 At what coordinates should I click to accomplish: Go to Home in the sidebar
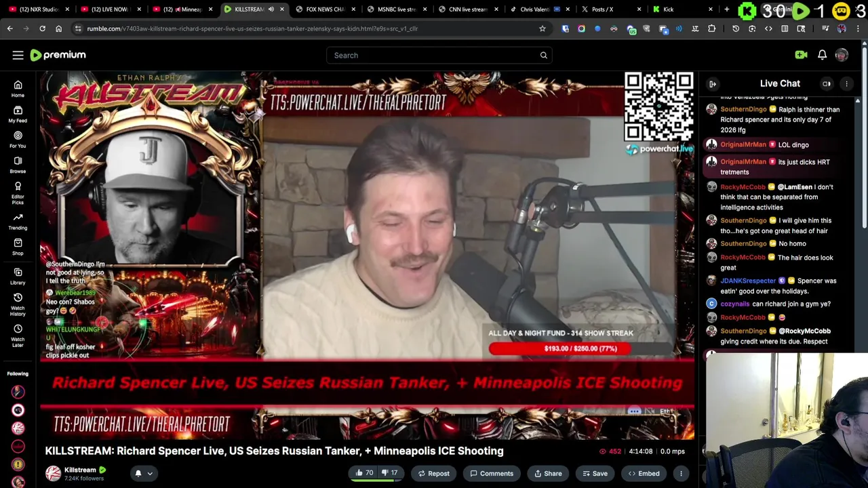18,89
